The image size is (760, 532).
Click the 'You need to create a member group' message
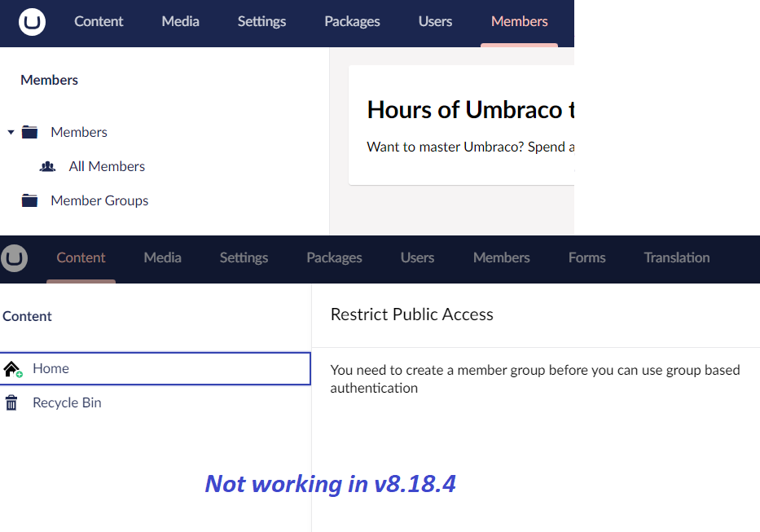coord(535,379)
